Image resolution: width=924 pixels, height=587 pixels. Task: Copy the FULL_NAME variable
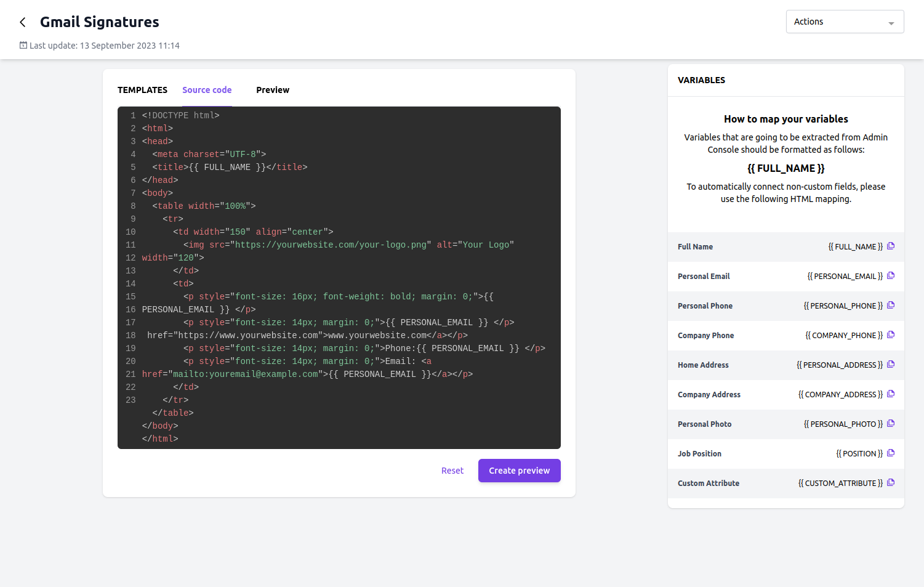pos(891,246)
